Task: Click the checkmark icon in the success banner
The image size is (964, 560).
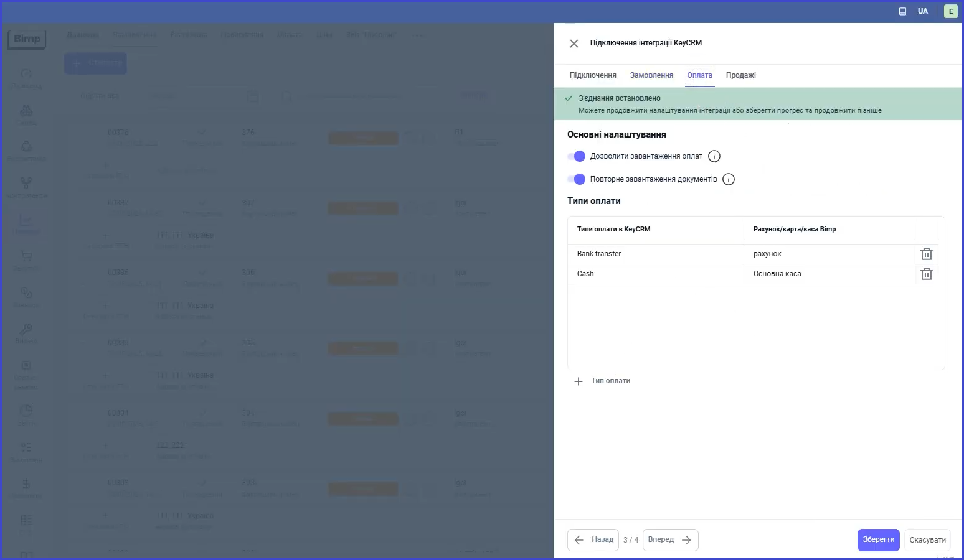Action: point(569,98)
